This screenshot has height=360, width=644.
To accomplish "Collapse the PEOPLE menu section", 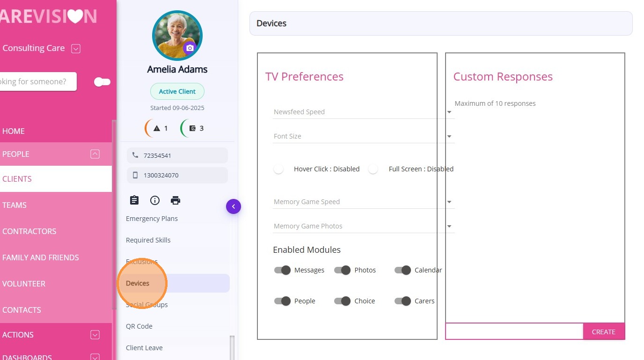I will [x=95, y=154].
